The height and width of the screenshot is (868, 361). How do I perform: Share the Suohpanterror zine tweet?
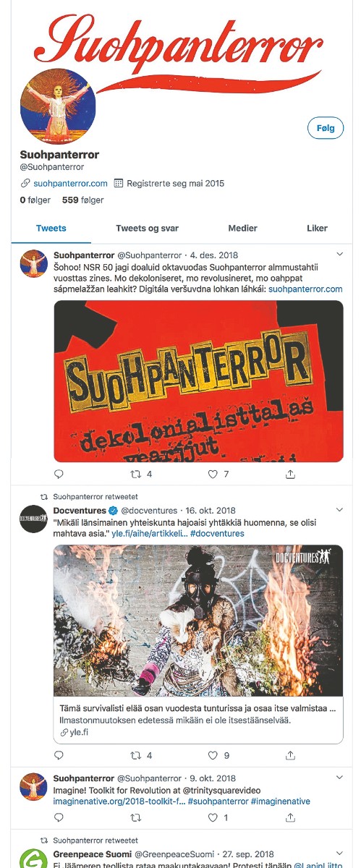(290, 474)
